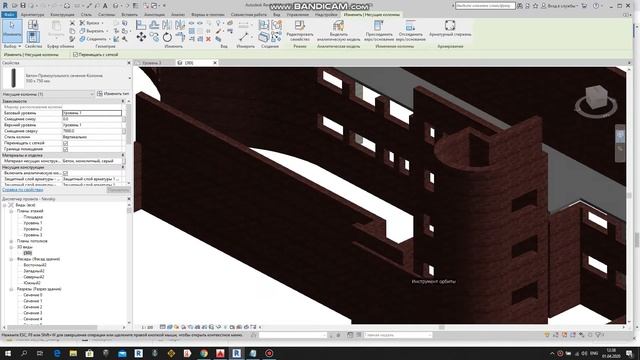The image size is (640, 360).
Task: Open the notification center in system tray
Action: (629, 353)
